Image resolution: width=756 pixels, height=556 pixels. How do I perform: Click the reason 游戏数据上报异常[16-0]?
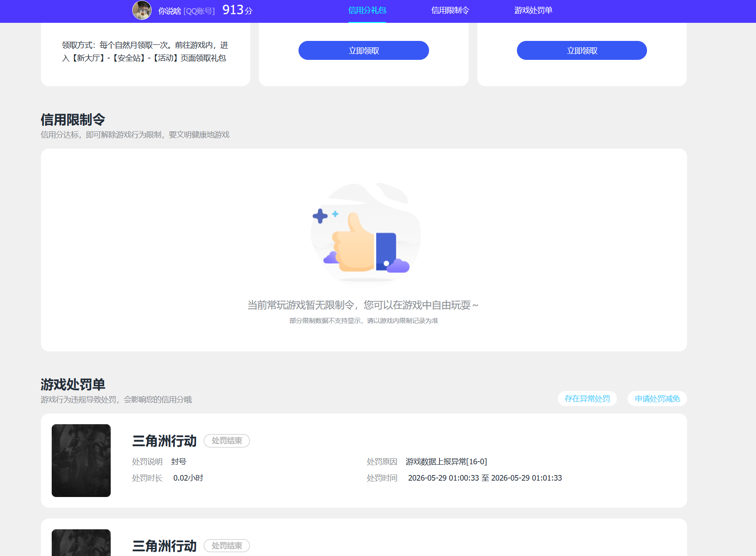tap(446, 462)
